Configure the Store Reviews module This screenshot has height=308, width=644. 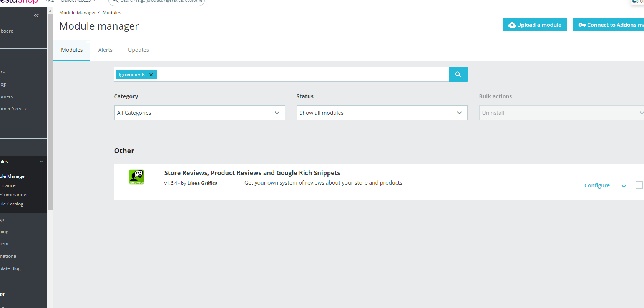point(597,185)
